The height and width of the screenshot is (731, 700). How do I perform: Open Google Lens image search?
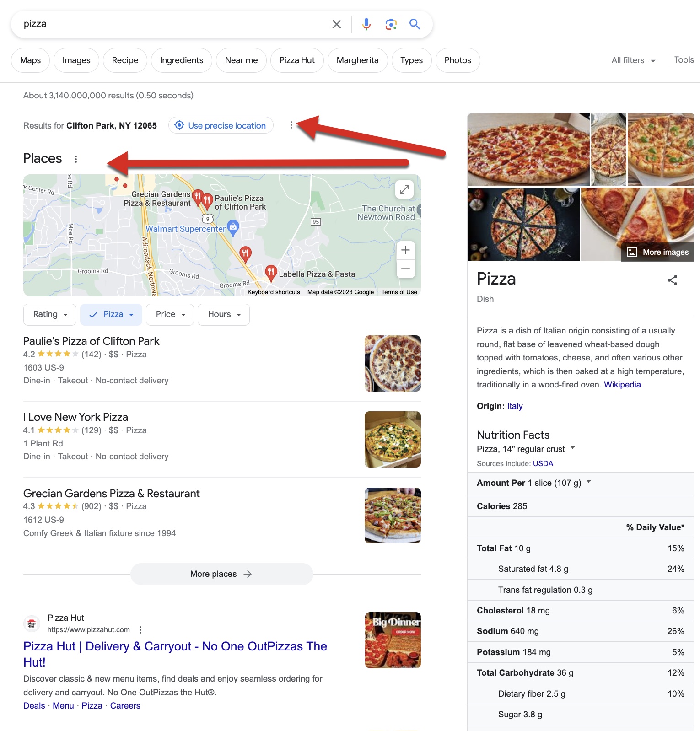point(391,24)
